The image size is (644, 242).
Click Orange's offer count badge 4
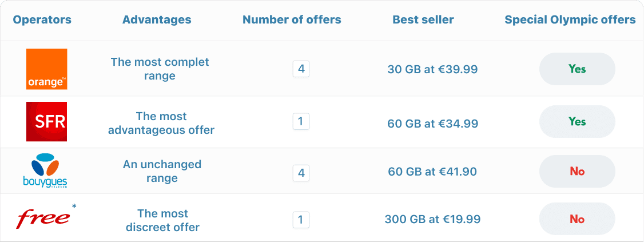pyautogui.click(x=301, y=69)
